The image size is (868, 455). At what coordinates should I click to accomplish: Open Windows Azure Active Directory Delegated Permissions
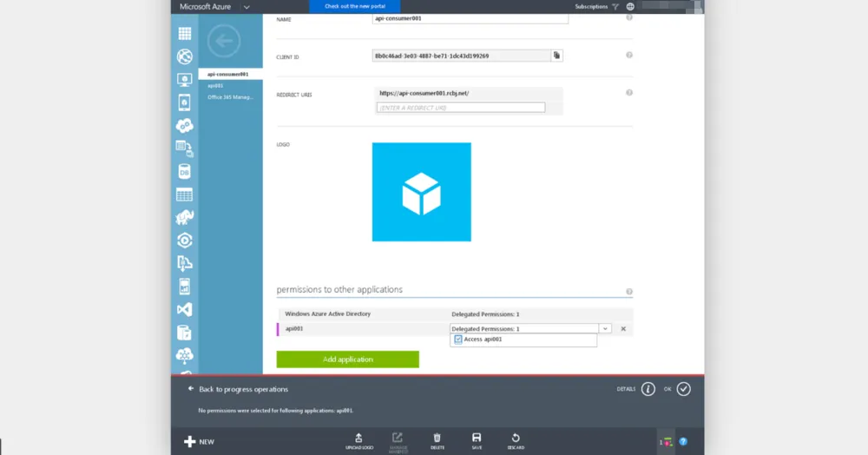click(x=485, y=313)
